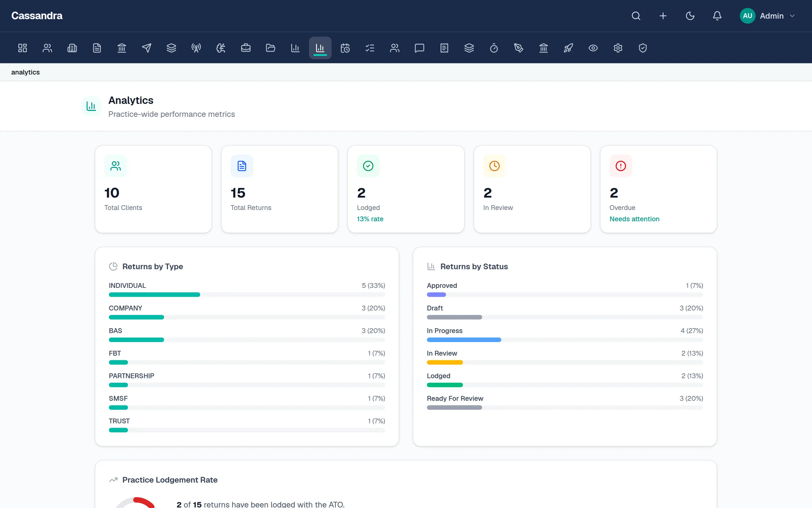Select the Total Returns card showing 15
Viewport: 812px width, 508px height.
[280, 189]
